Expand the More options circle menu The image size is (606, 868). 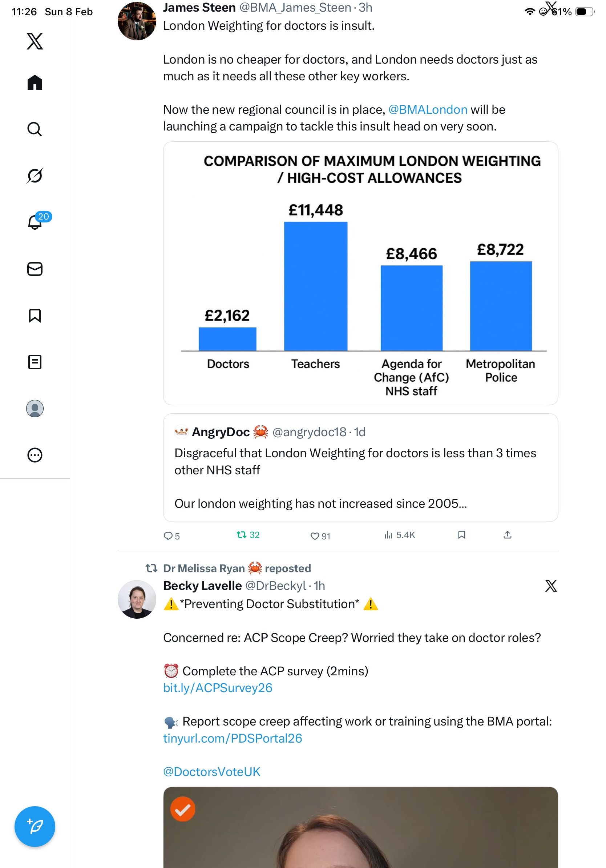pos(35,455)
